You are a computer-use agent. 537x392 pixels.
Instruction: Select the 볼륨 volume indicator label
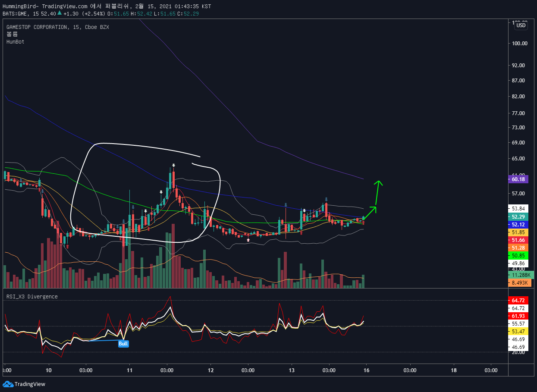pyautogui.click(x=11, y=34)
